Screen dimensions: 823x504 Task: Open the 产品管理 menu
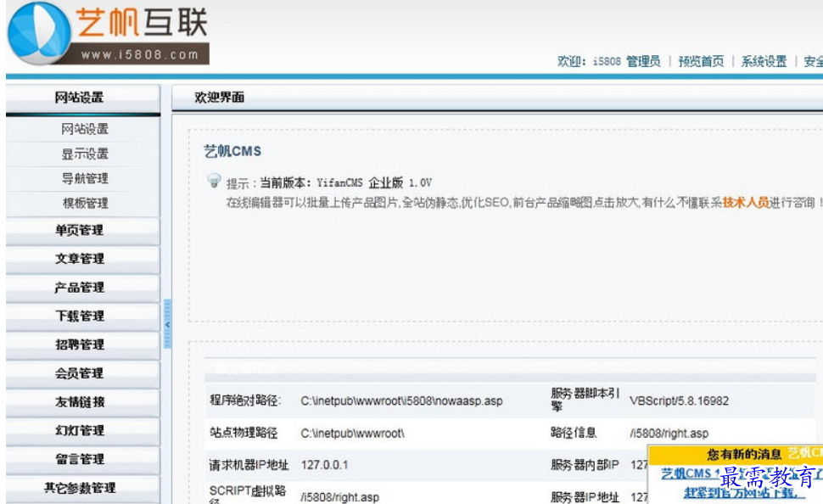pos(80,288)
